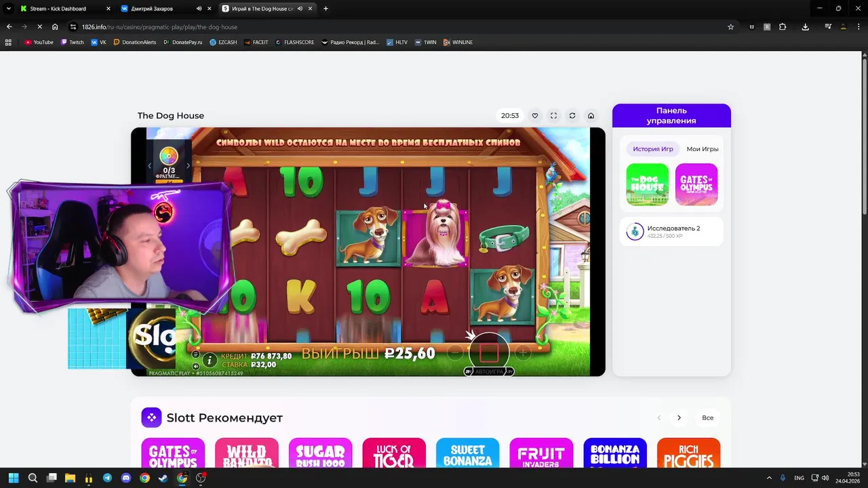The height and width of the screenshot is (488, 868).
Task: Click the Автоигра autoplay button
Action: 489,371
